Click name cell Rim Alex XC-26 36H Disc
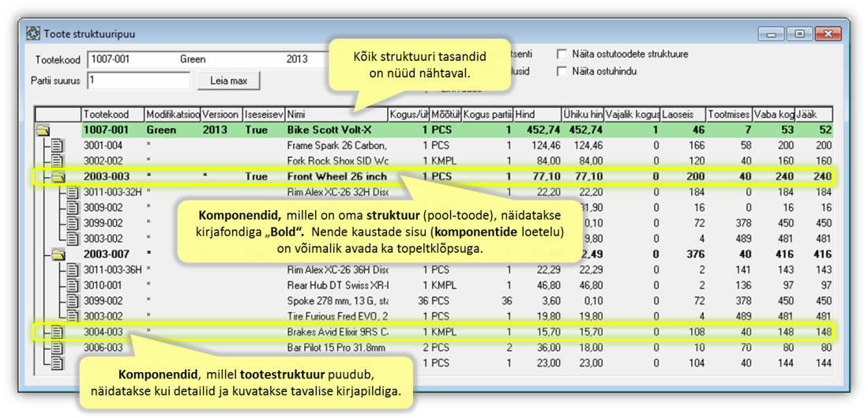The width and height of the screenshot is (868, 418). (x=336, y=269)
